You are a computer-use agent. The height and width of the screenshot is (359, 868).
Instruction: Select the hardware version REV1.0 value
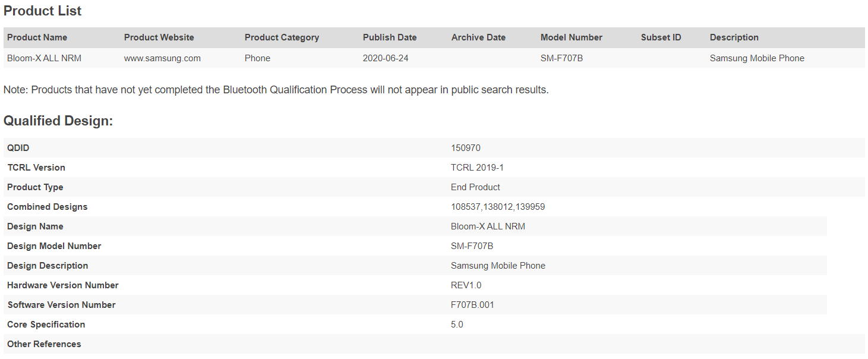[x=466, y=285]
